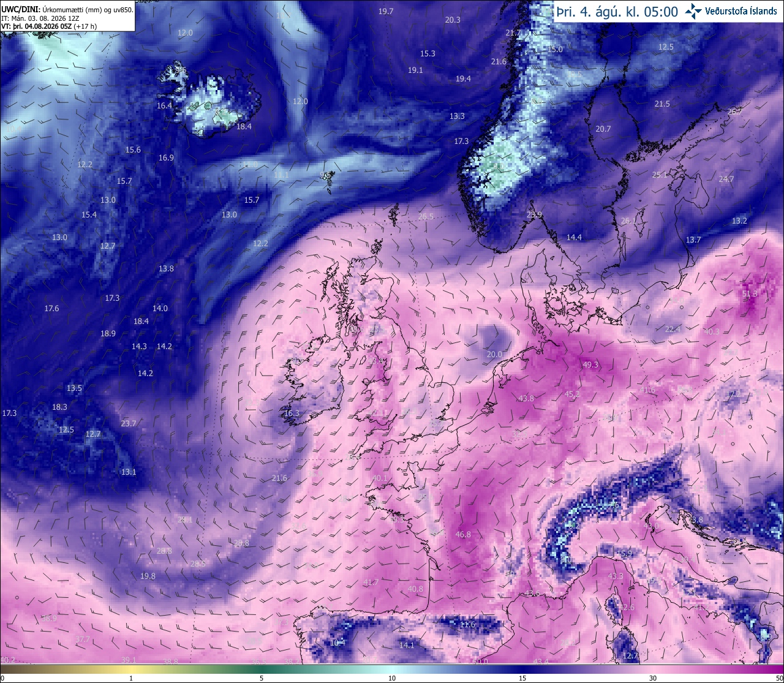
Task: Click the VT valid time line in the info box
Action: tap(49, 26)
